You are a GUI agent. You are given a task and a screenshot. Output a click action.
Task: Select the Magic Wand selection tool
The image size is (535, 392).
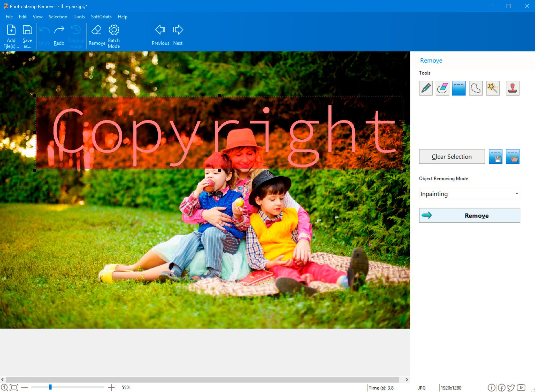(493, 88)
